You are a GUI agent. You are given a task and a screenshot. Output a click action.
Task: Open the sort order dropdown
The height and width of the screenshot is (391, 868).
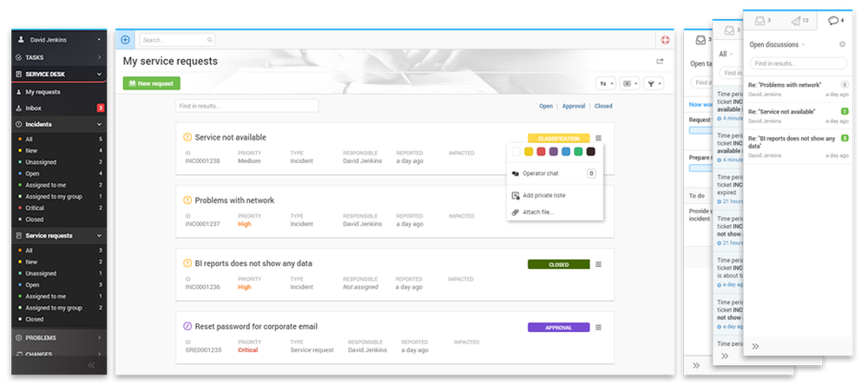click(606, 83)
